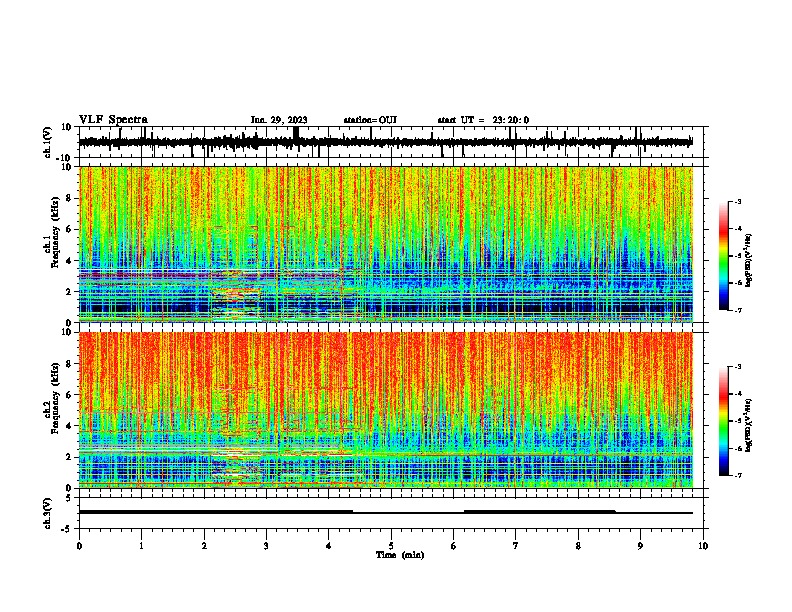This screenshot has width=792, height=612.
Task: Click the time axis tick label '2'
Action: click(204, 546)
